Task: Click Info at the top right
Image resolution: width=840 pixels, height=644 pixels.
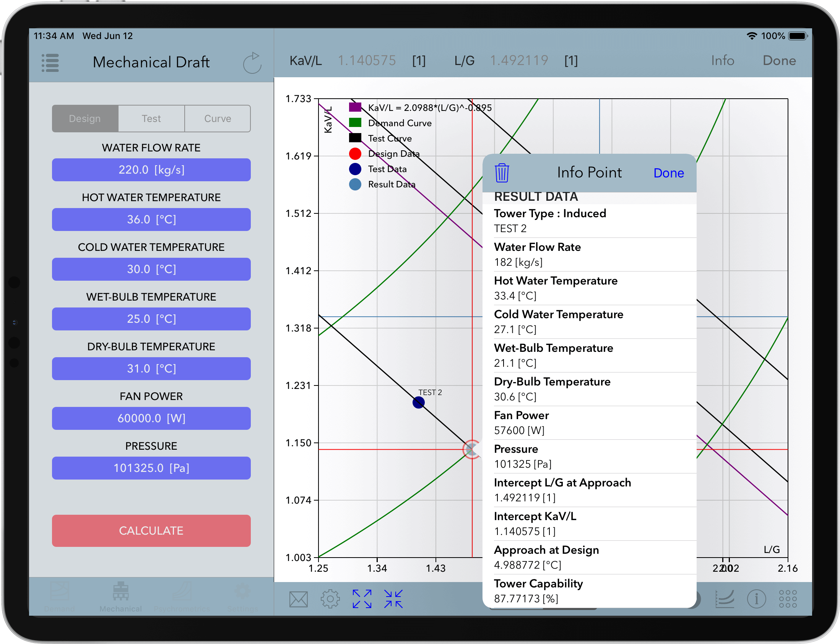Action: pos(722,60)
